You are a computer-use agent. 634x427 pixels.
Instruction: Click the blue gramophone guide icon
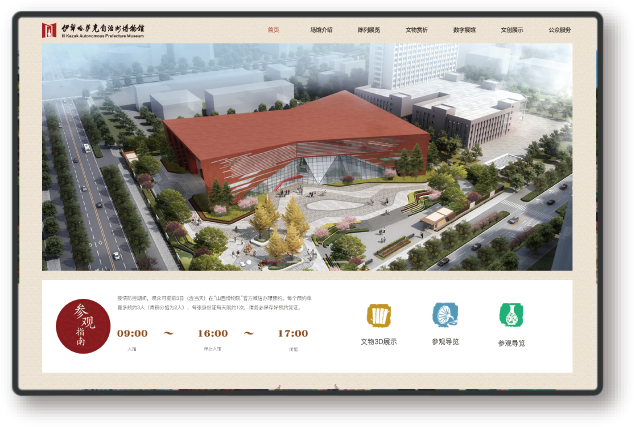[445, 315]
